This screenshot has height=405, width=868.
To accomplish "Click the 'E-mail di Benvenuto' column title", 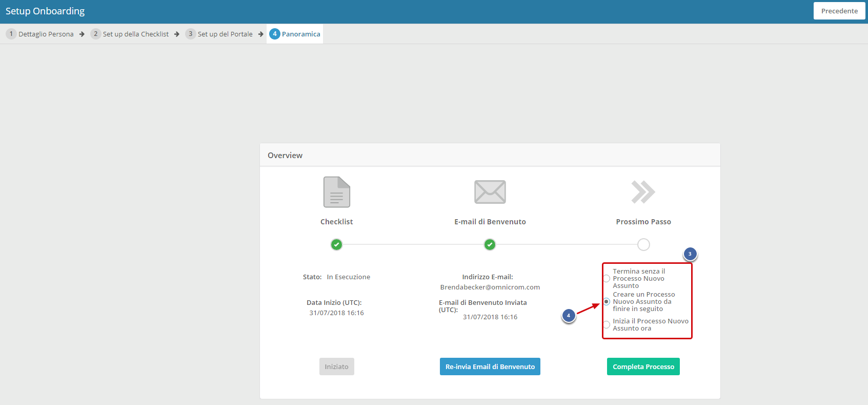I will tap(490, 222).
